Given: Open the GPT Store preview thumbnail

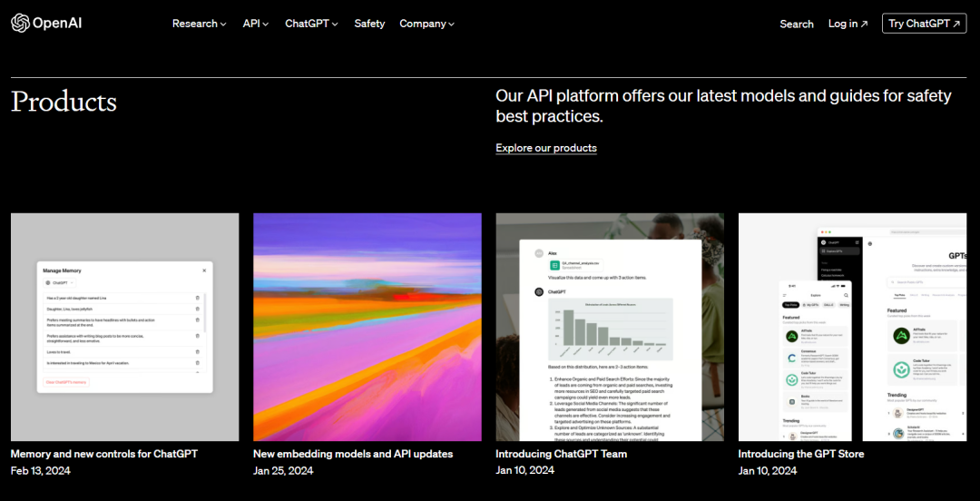Looking at the screenshot, I should pos(852,327).
